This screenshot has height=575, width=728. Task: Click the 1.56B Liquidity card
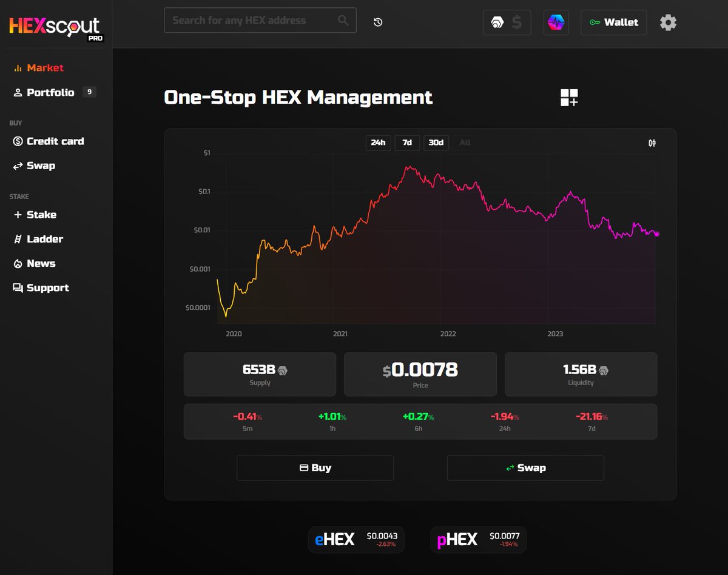tap(581, 374)
